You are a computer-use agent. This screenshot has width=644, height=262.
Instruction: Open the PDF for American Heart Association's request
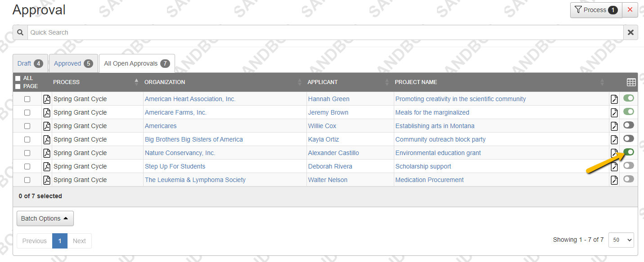click(x=46, y=99)
